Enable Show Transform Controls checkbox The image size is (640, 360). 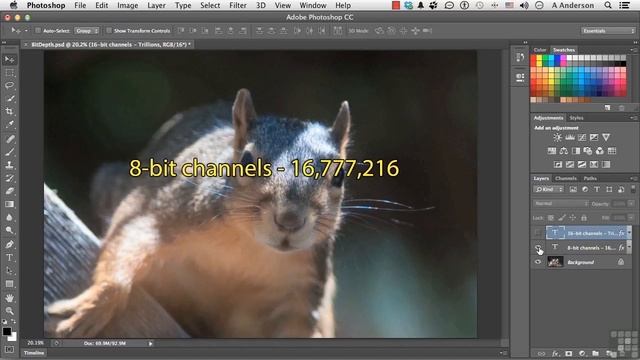click(x=109, y=31)
